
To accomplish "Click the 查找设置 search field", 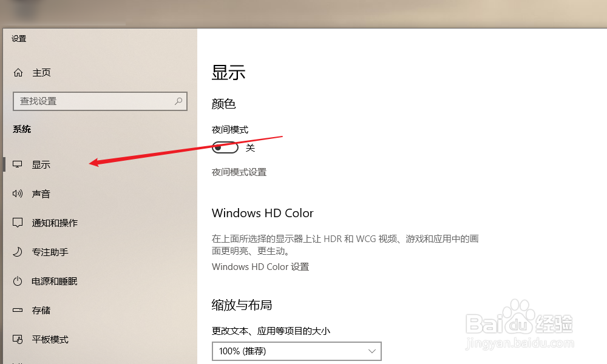I will point(100,101).
